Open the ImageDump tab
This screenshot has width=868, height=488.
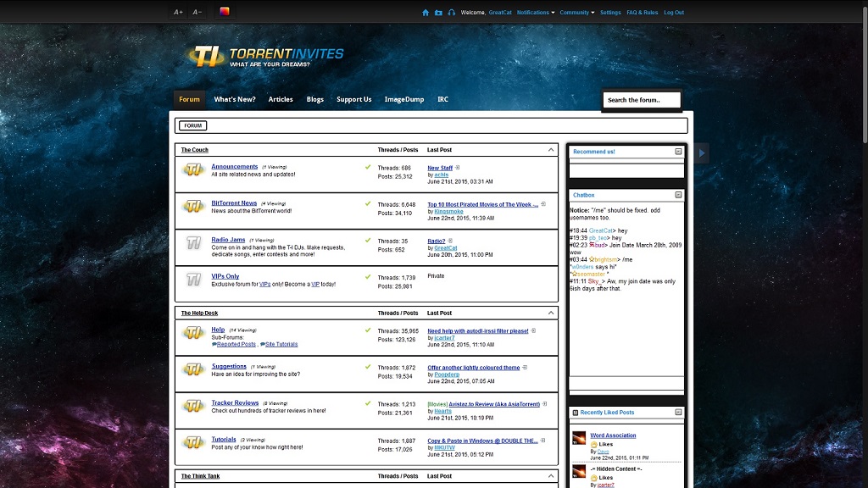click(x=404, y=100)
